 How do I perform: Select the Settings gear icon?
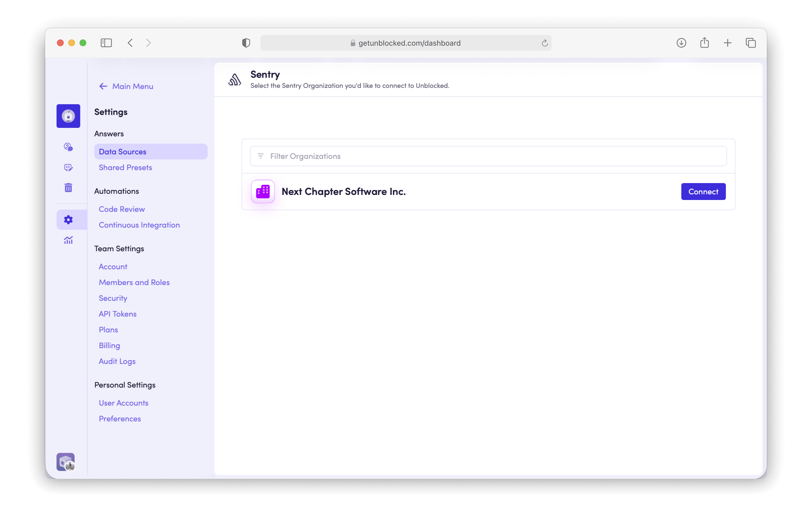(x=69, y=219)
